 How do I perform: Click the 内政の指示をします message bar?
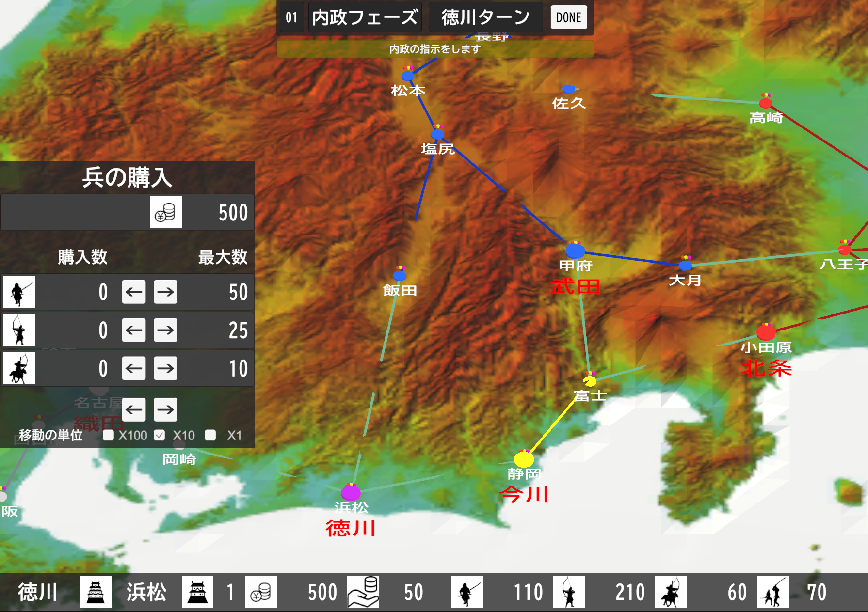coord(435,49)
